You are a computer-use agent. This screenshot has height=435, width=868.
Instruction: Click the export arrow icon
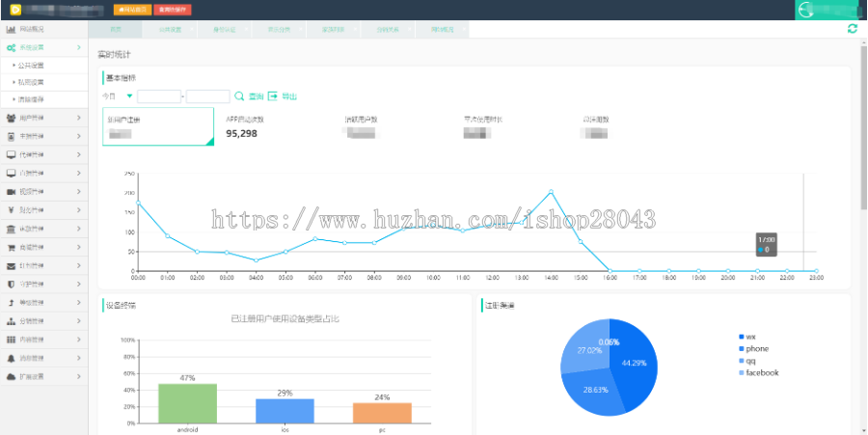273,96
